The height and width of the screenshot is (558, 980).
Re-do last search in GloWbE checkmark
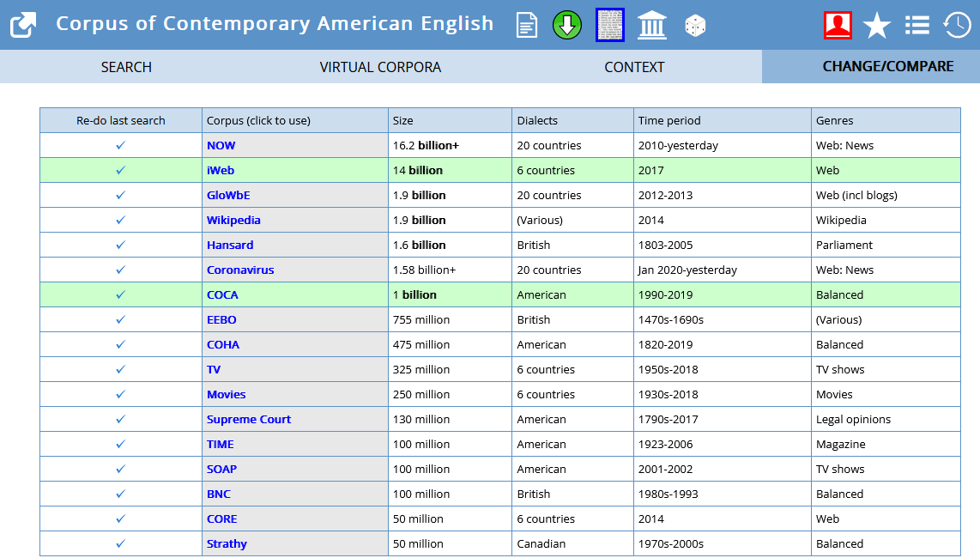[121, 195]
